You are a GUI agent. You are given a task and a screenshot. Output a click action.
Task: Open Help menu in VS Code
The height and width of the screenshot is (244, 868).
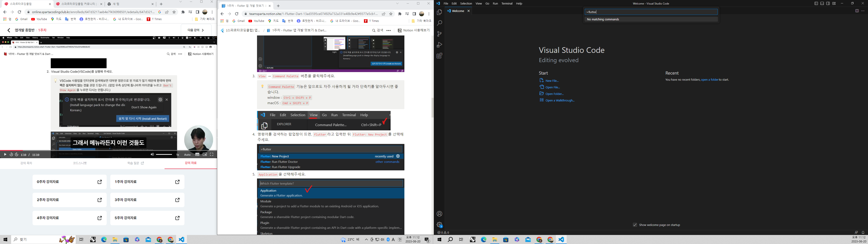coord(519,3)
